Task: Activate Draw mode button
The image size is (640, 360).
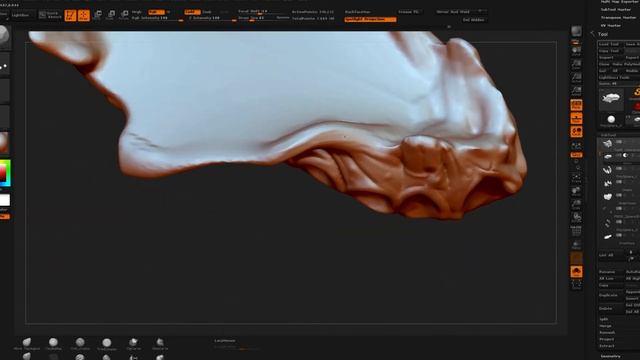Action: 84,16
